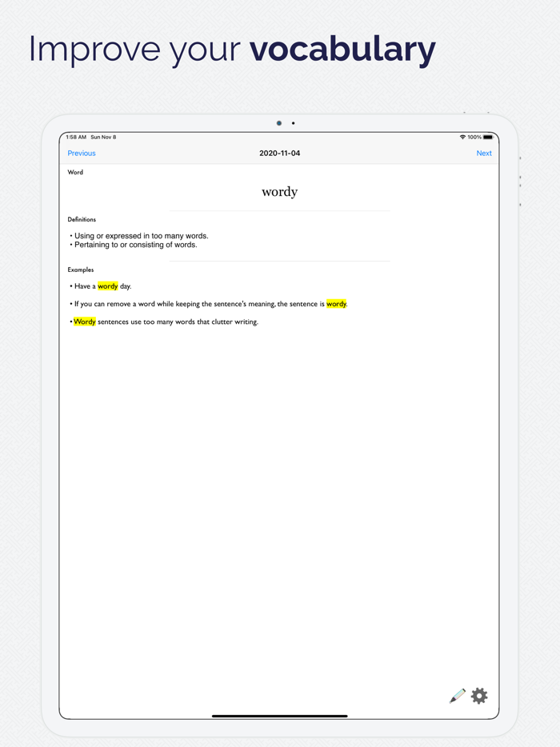Open the settings gear
The height and width of the screenshot is (747, 560).
[479, 696]
